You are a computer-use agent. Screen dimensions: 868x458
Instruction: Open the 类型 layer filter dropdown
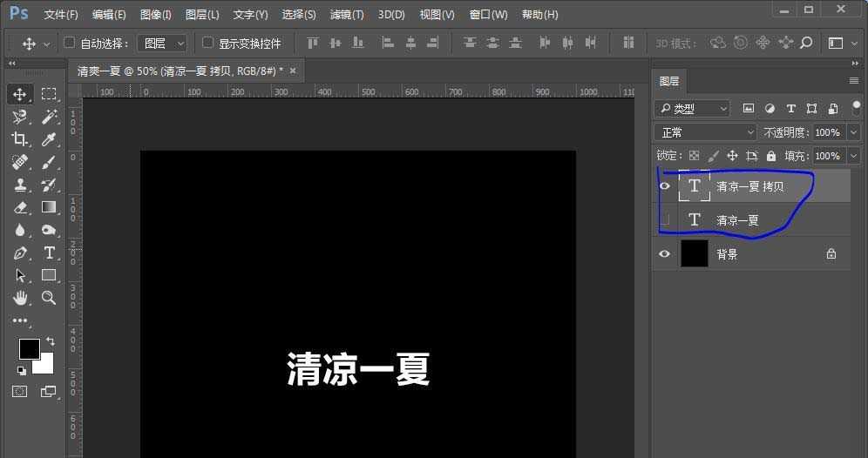point(693,109)
